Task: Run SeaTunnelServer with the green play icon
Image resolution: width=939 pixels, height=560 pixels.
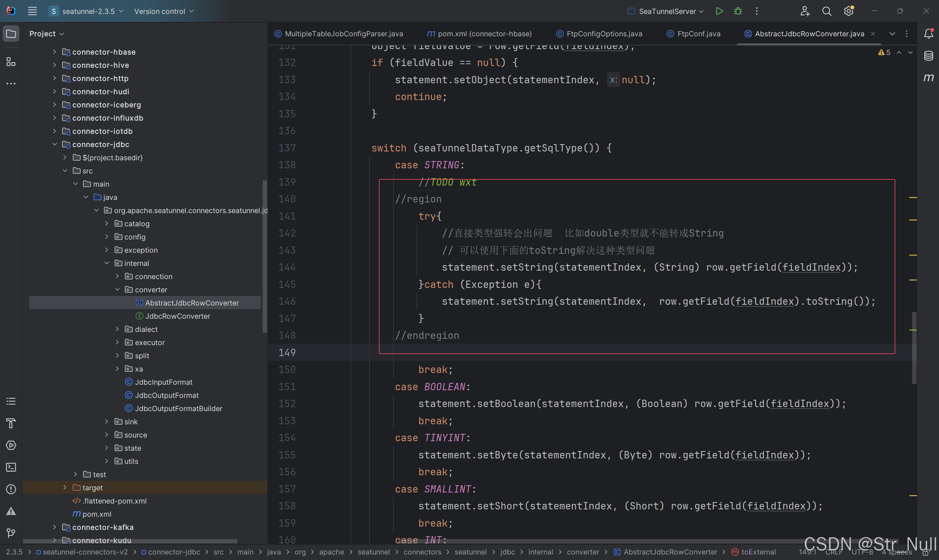Action: coord(719,11)
